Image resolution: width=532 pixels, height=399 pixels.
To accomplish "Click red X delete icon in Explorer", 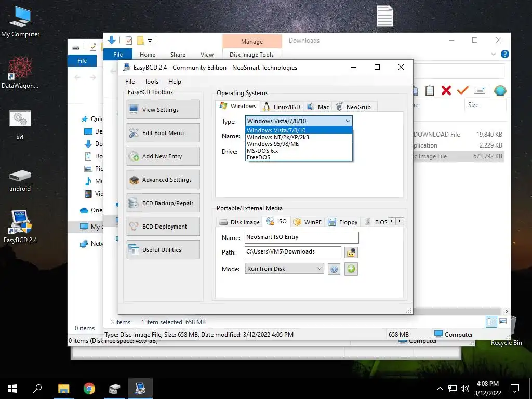I will point(446,90).
